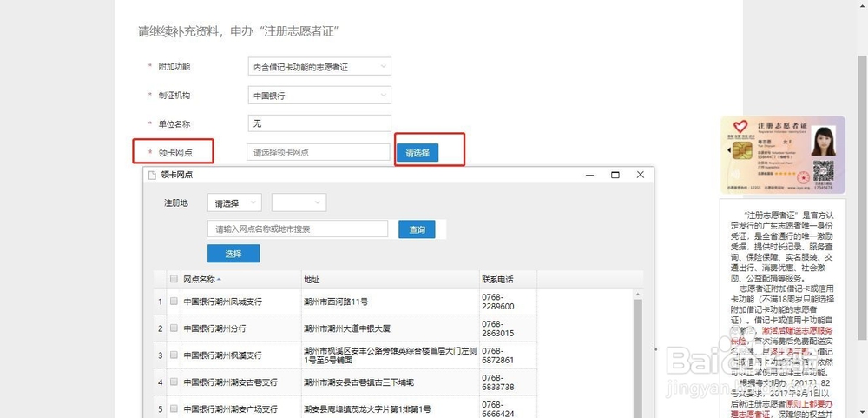868x418 pixels.
Task: Select the 中国银行潮州潮安古巷支行 cell
Action: click(240, 382)
